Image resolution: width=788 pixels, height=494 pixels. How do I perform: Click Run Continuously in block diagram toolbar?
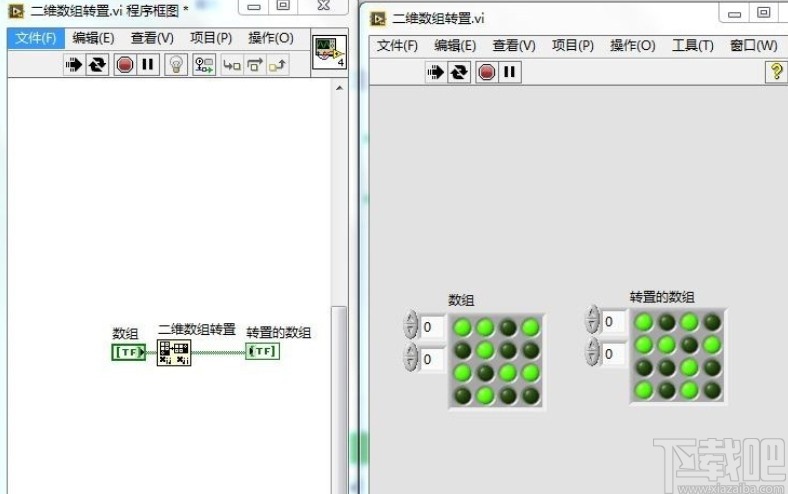97,64
